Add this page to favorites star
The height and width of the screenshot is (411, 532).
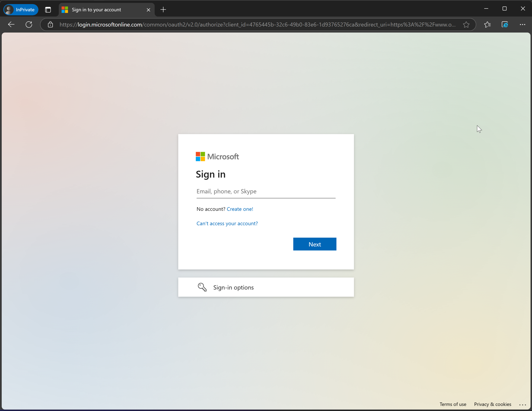tap(466, 25)
